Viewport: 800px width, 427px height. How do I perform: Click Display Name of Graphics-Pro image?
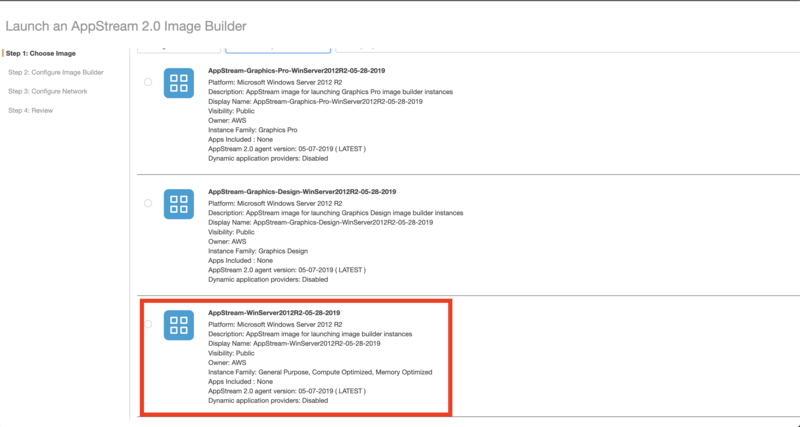tap(315, 102)
